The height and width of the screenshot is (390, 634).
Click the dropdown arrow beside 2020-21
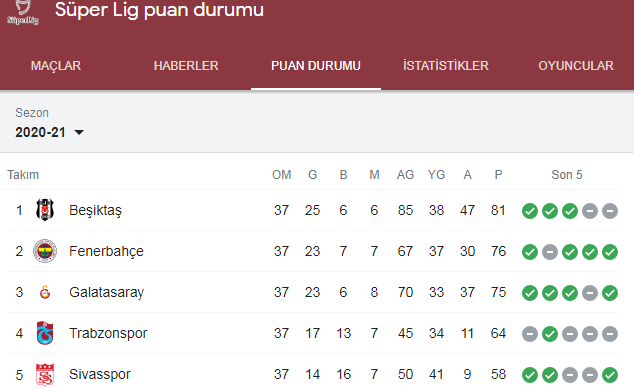79,132
